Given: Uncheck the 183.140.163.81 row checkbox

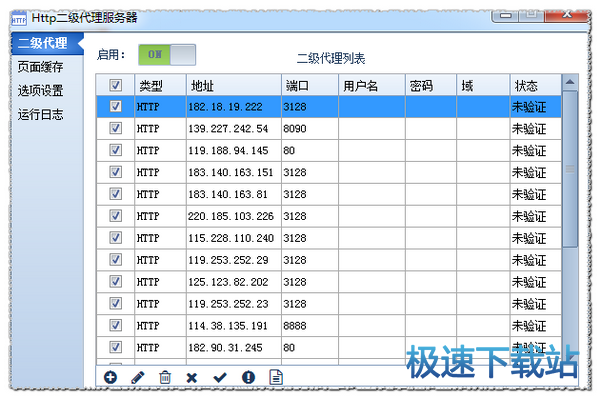Looking at the screenshot, I should (116, 194).
